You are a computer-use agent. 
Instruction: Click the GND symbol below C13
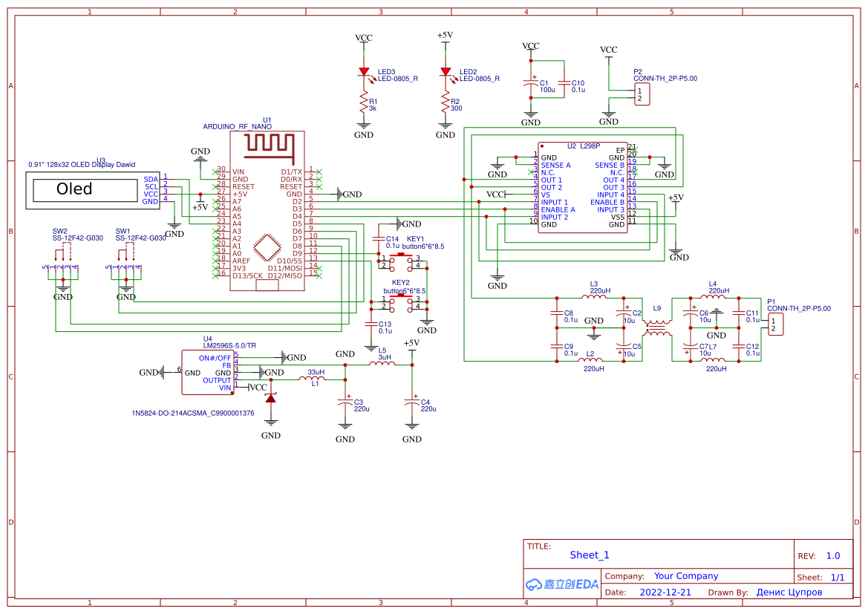pos(371,345)
